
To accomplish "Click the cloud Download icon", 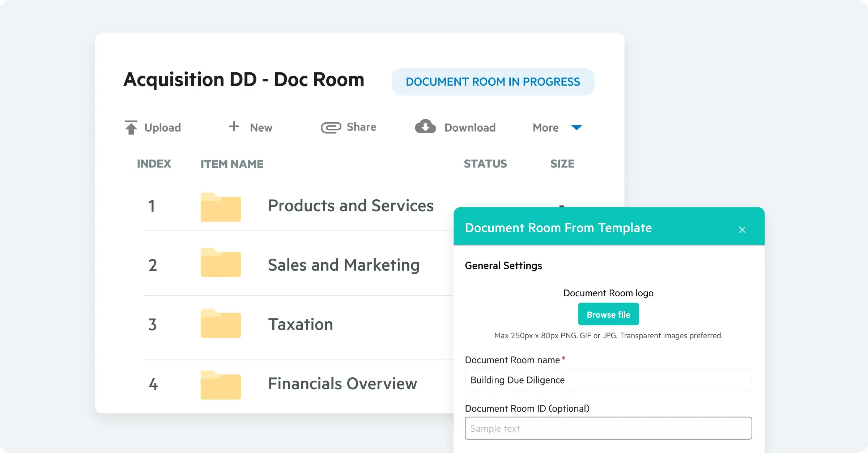I will [425, 127].
